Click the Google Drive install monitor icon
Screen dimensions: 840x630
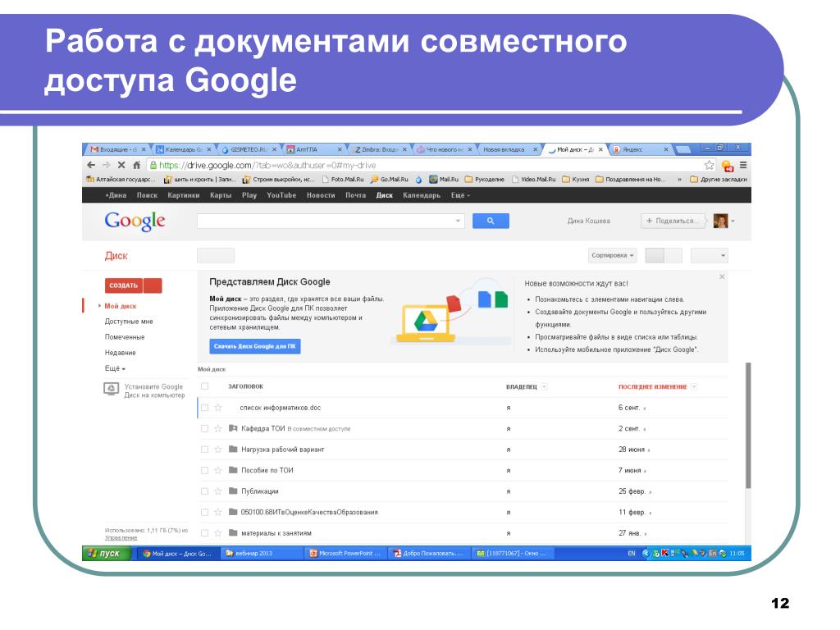coord(111,389)
